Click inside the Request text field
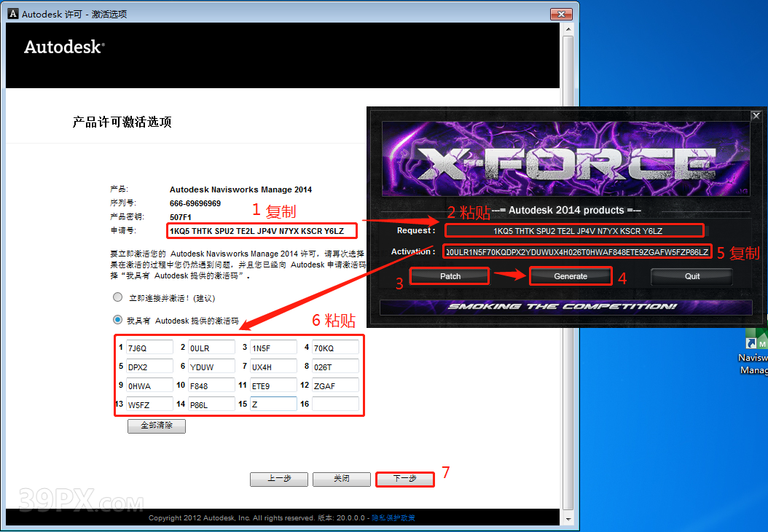Image resolution: width=768 pixels, height=532 pixels. click(x=576, y=230)
